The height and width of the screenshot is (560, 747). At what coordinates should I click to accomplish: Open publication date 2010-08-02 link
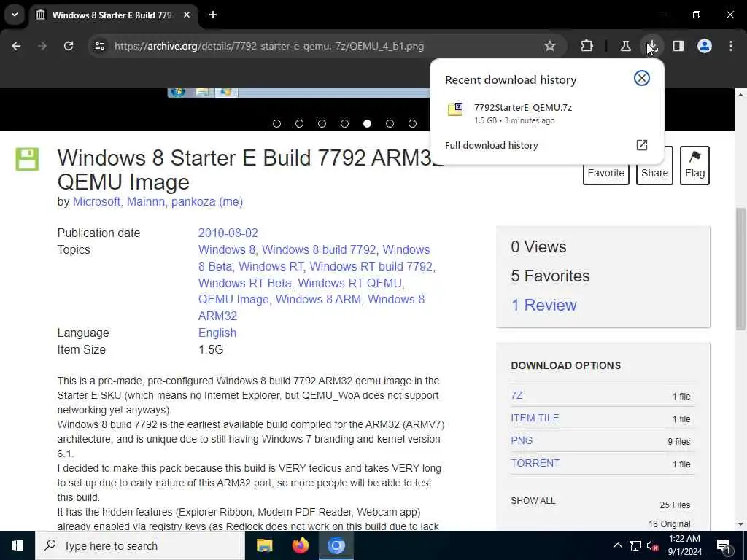[228, 233]
